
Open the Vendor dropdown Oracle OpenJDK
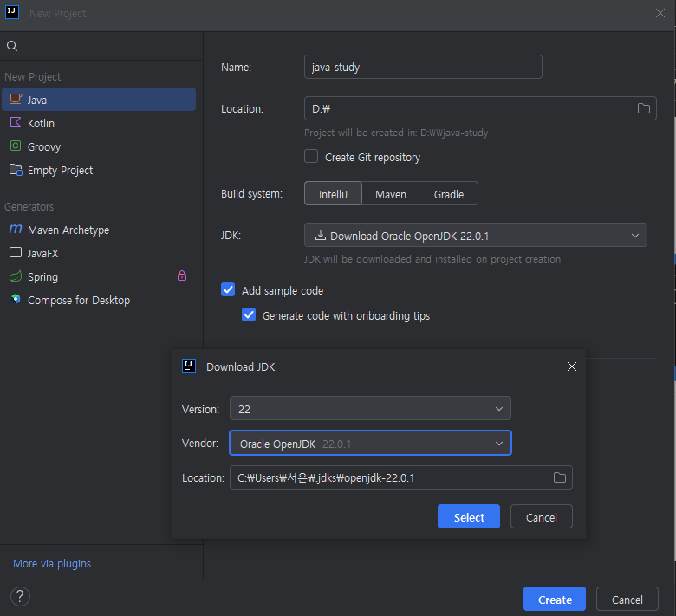370,443
